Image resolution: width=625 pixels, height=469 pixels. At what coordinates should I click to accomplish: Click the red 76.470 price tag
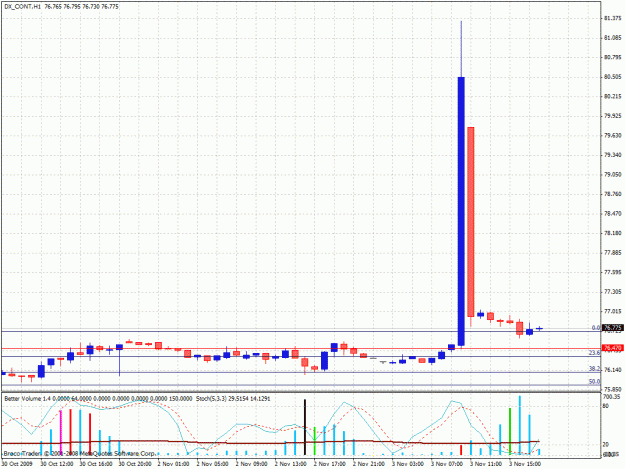612,348
